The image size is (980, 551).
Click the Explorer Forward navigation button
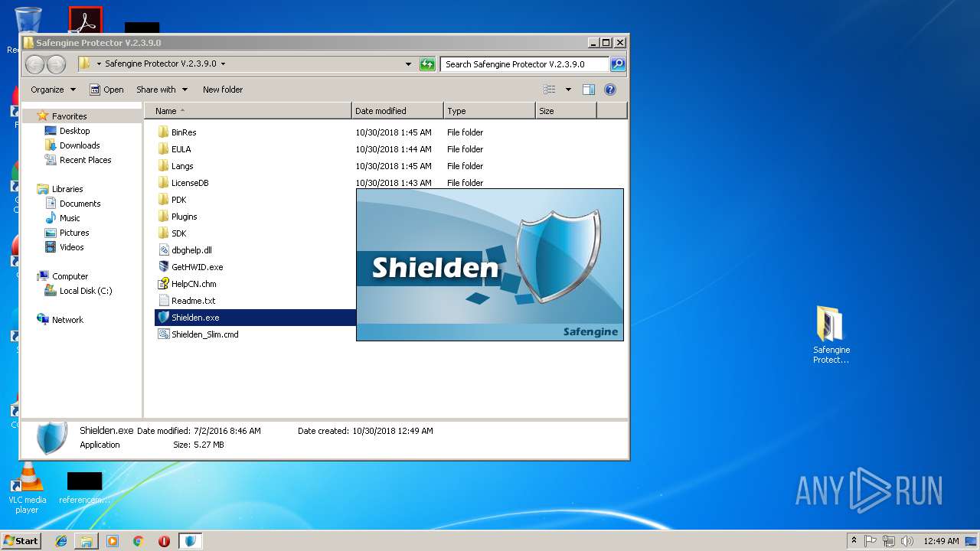pyautogui.click(x=55, y=64)
